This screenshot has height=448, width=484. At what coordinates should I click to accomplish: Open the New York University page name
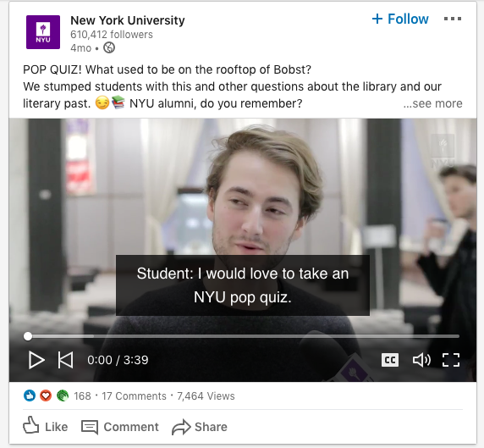[x=128, y=20]
